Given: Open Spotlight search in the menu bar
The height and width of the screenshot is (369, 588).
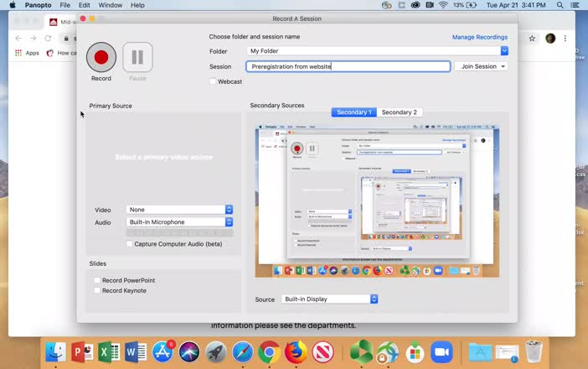Looking at the screenshot, I should (x=560, y=5).
